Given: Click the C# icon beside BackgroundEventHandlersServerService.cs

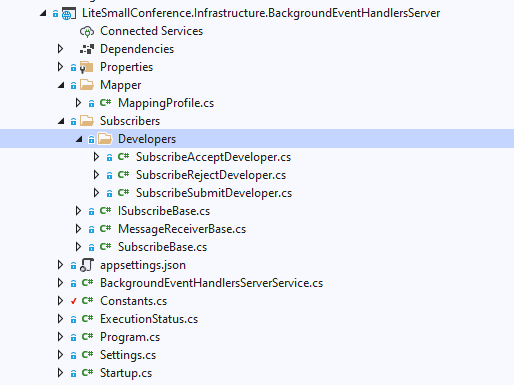Looking at the screenshot, I should tap(87, 283).
